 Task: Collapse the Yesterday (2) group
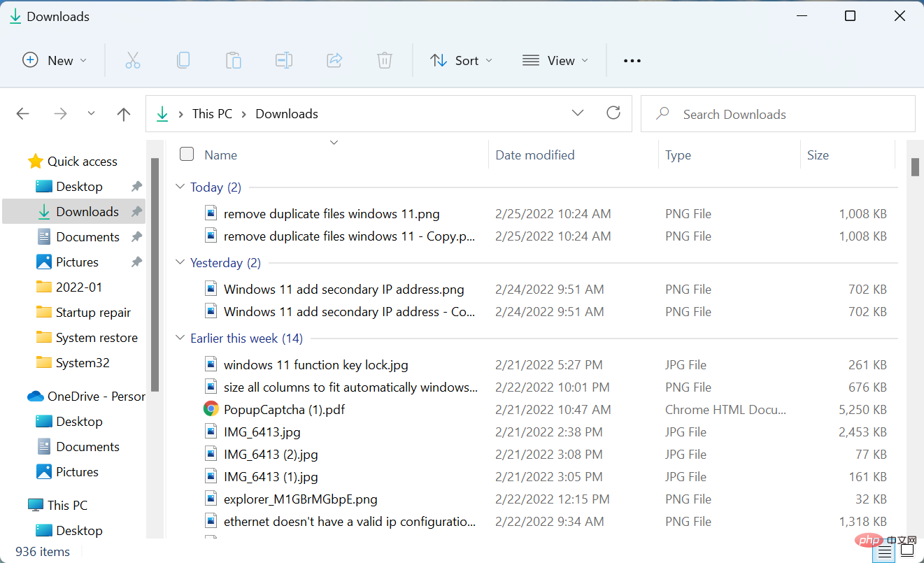tap(181, 263)
